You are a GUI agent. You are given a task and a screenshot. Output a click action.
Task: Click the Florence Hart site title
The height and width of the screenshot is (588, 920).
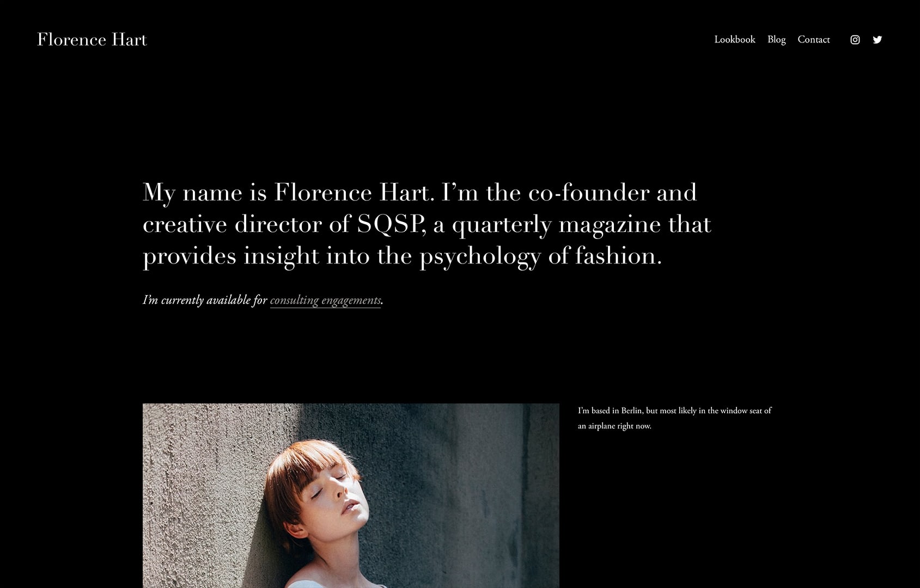(x=92, y=40)
